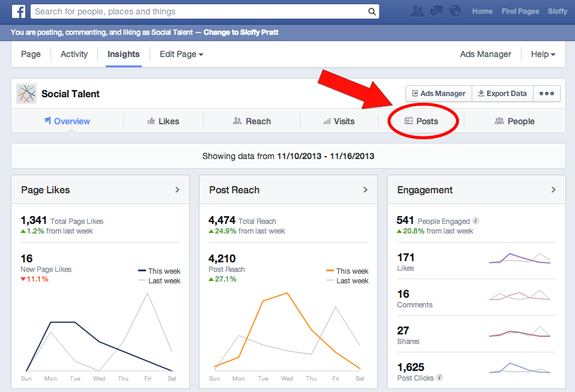Image resolution: width=575 pixels, height=392 pixels.
Task: Open the Likes insights tab
Action: tap(163, 121)
